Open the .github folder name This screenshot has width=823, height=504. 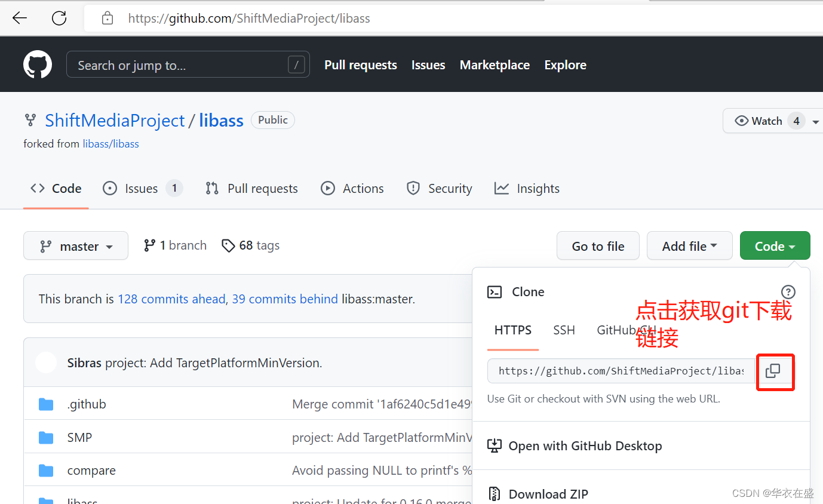point(87,404)
